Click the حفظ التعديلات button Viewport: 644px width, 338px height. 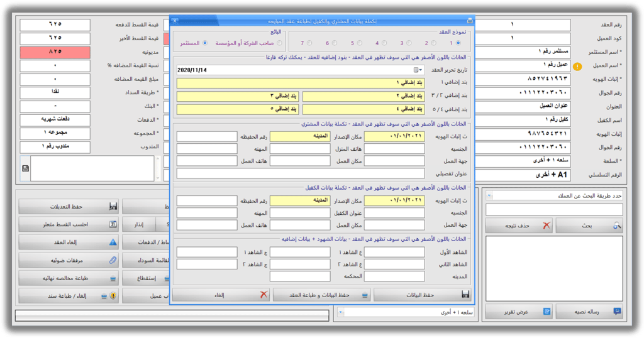click(x=69, y=207)
